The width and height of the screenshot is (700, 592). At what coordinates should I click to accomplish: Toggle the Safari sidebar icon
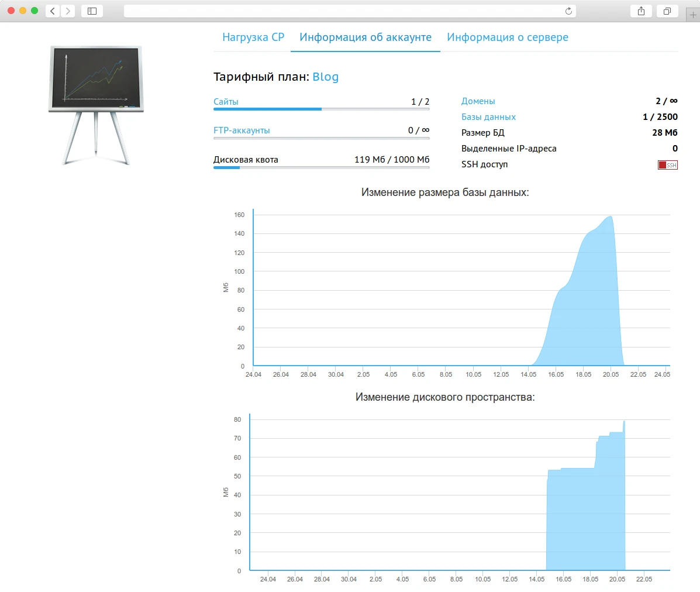point(92,11)
